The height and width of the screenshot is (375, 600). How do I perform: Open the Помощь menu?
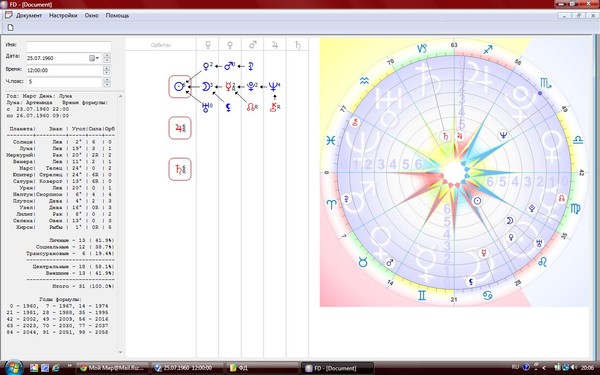[x=117, y=15]
